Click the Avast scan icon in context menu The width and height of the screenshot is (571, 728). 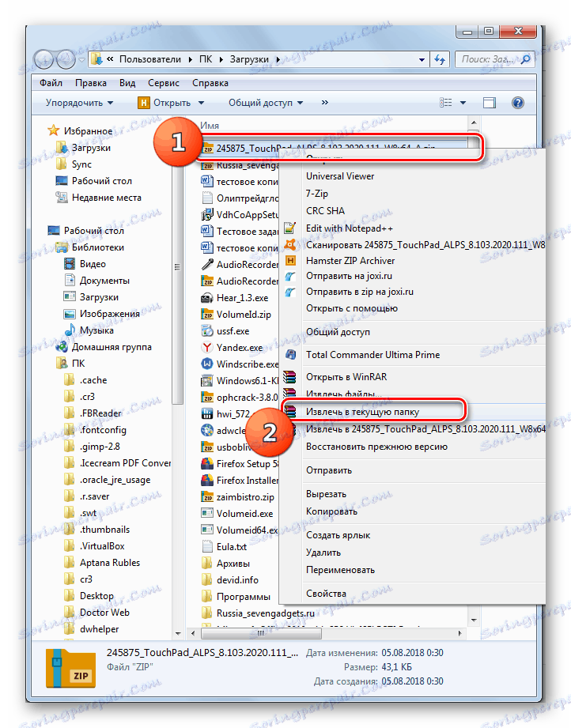coord(290,244)
